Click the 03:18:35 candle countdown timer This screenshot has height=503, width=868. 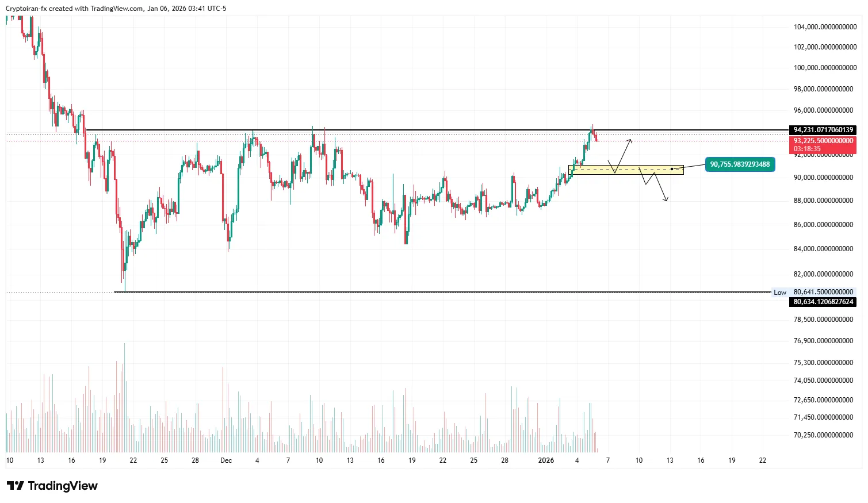click(807, 149)
